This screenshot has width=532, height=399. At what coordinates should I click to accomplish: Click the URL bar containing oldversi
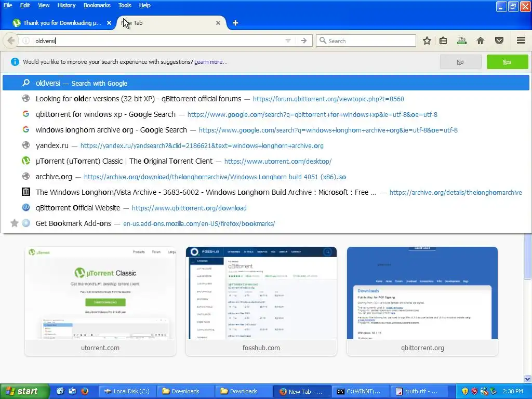click(x=165, y=41)
